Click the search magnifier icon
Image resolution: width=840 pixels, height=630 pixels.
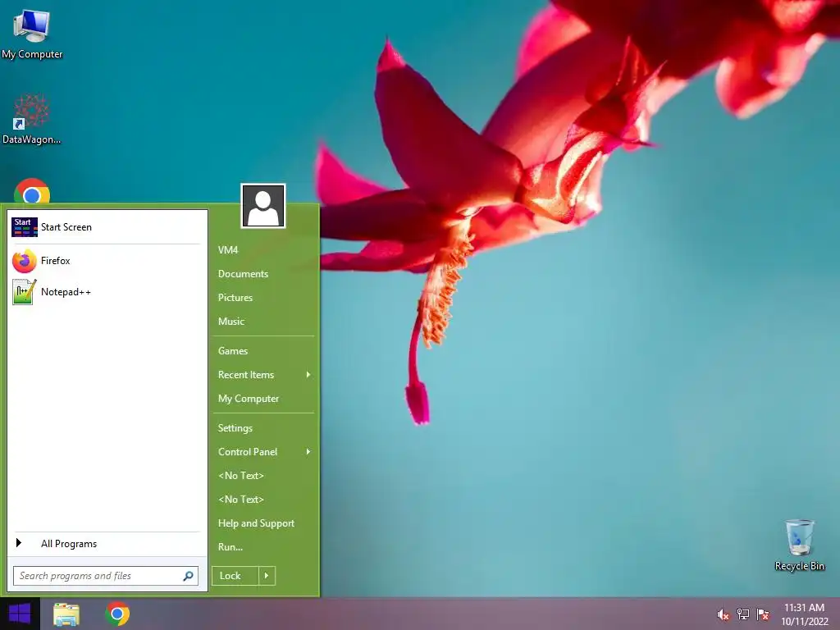188,576
